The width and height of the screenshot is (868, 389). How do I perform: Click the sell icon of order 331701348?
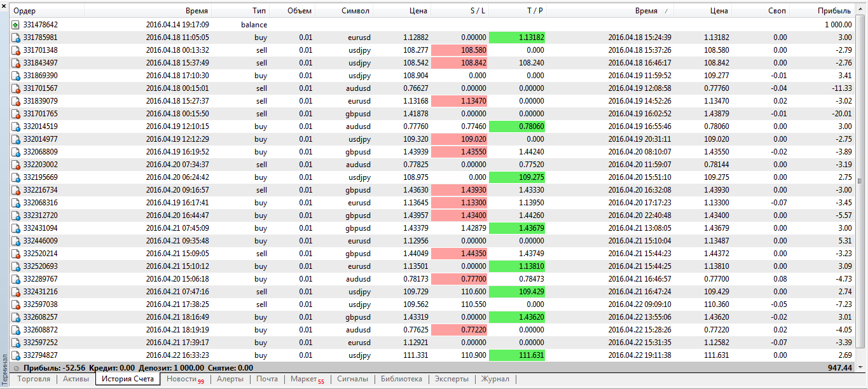(x=16, y=50)
